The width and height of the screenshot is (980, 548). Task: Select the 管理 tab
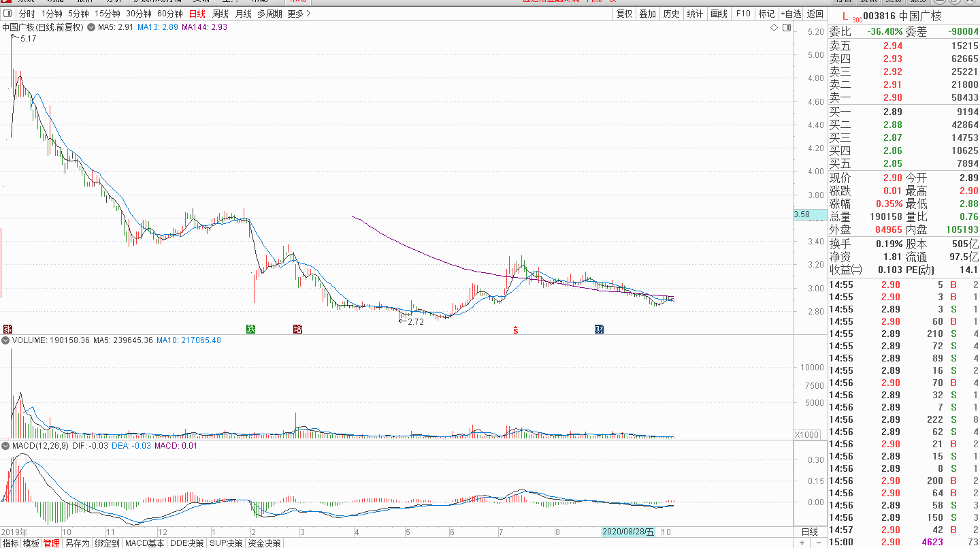[52, 543]
